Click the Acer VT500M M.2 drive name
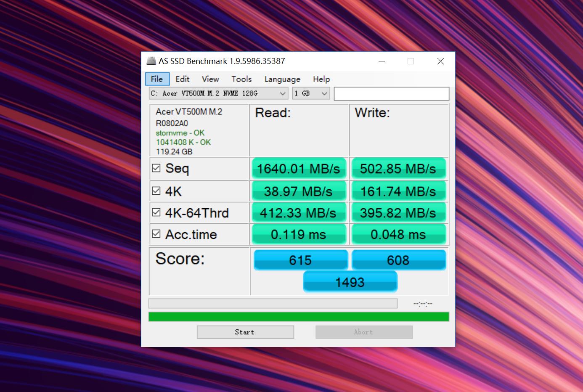Viewport: 583px width, 392px height. point(189,112)
